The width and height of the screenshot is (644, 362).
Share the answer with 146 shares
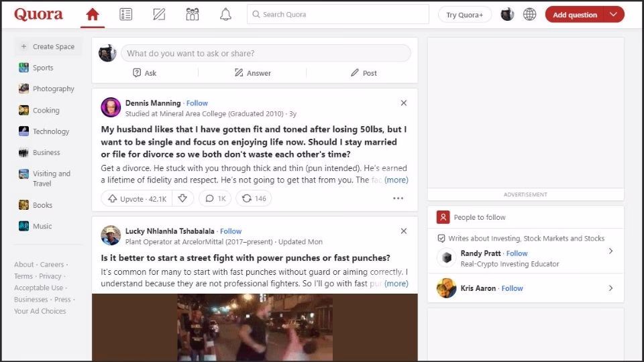254,198
